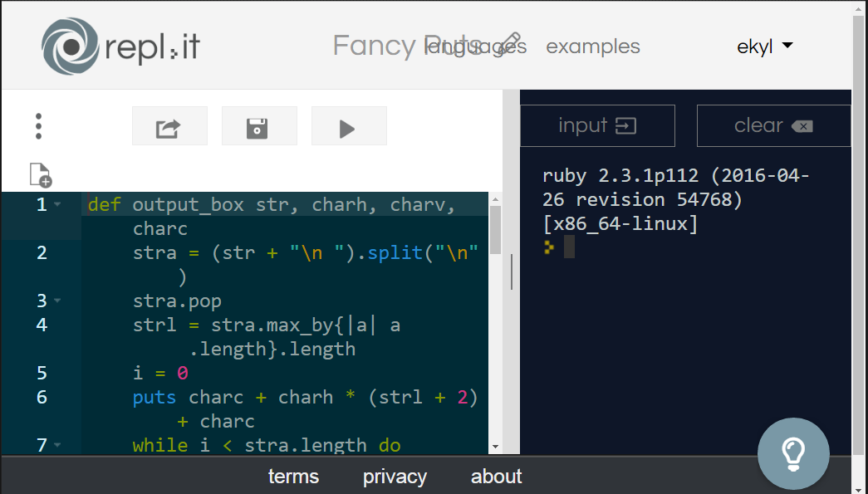The image size is (868, 494).
Task: Click line number 4 in gutter
Action: tap(42, 325)
